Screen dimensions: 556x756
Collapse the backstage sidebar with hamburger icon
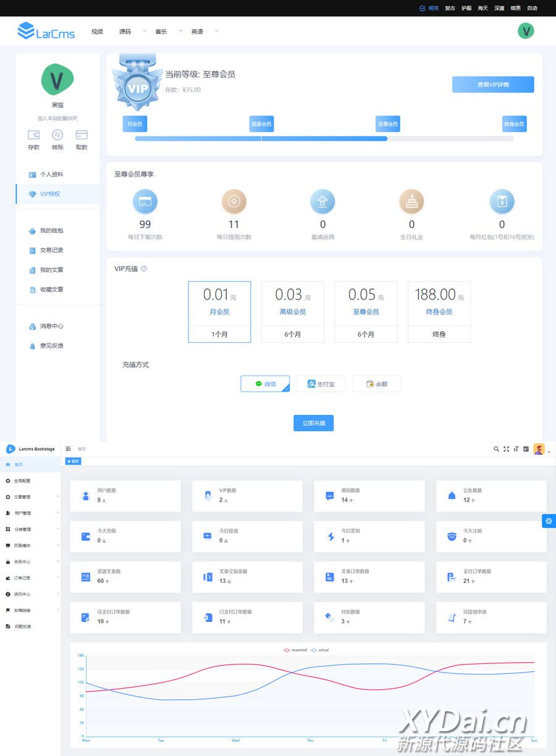click(x=69, y=449)
